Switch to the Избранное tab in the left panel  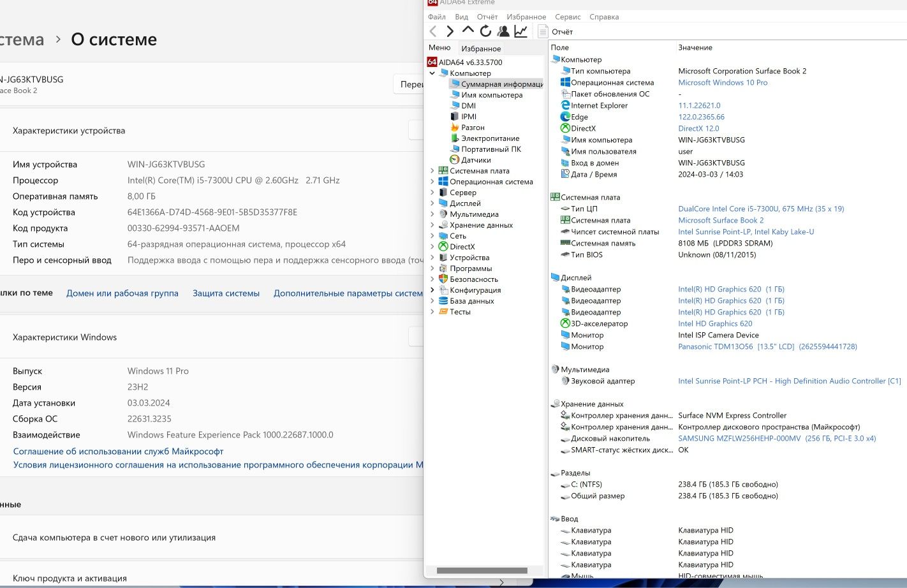481,48
